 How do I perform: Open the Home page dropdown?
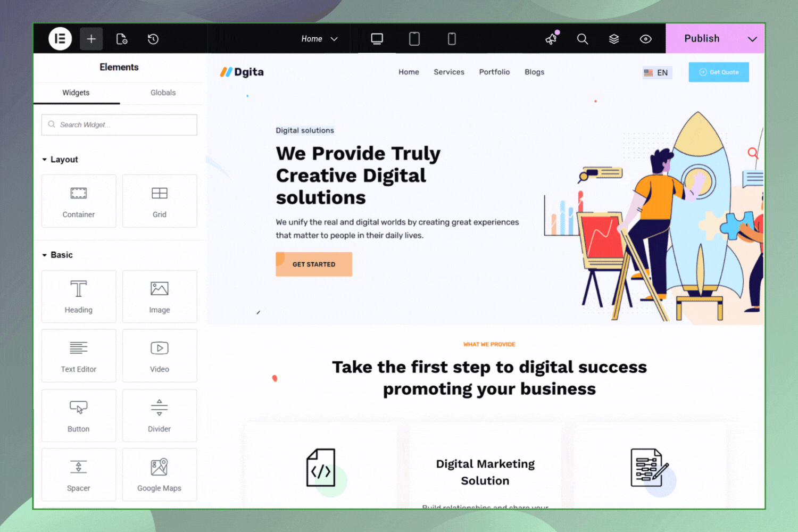click(320, 39)
